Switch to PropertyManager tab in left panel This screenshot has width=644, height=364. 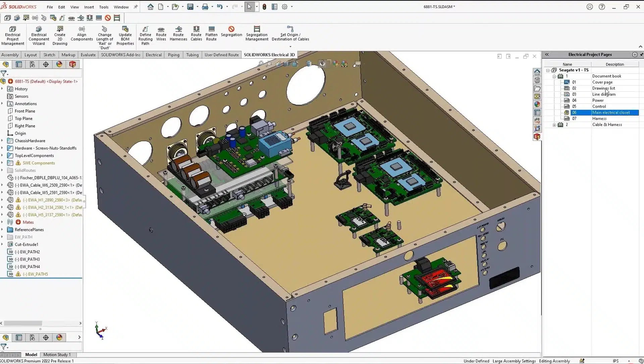19,64
